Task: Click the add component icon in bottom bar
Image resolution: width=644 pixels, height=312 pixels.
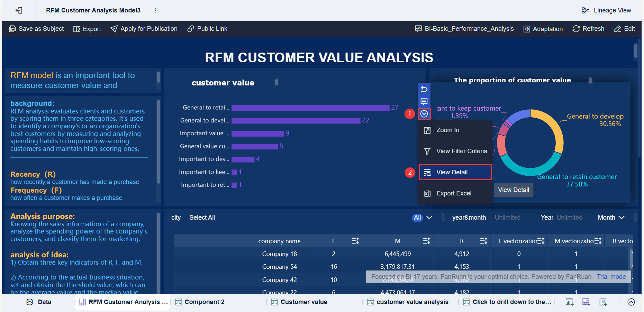Action: coord(569,302)
